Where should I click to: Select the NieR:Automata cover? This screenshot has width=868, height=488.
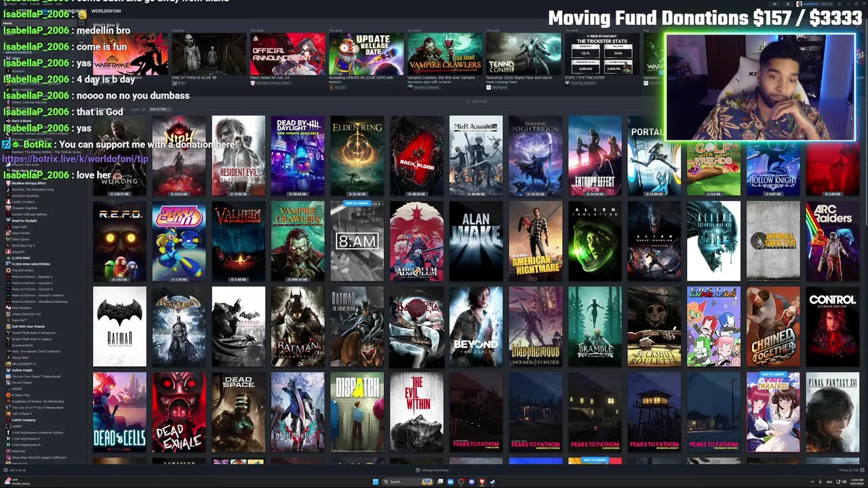(x=476, y=155)
